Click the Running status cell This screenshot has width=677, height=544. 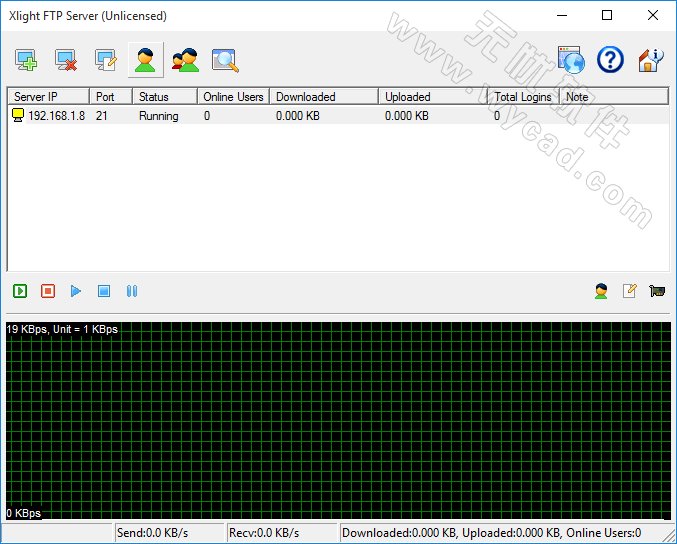158,116
